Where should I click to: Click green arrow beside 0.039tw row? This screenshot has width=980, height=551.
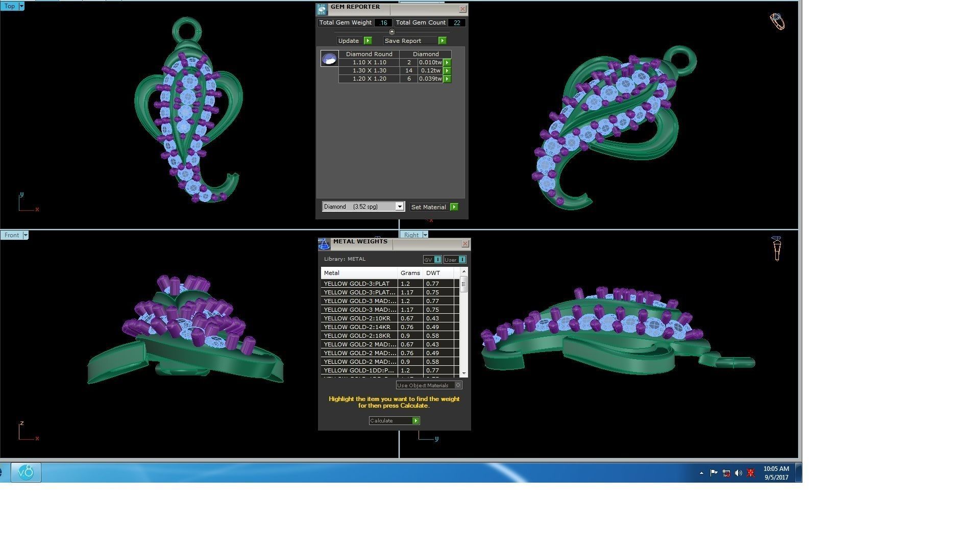(x=447, y=79)
